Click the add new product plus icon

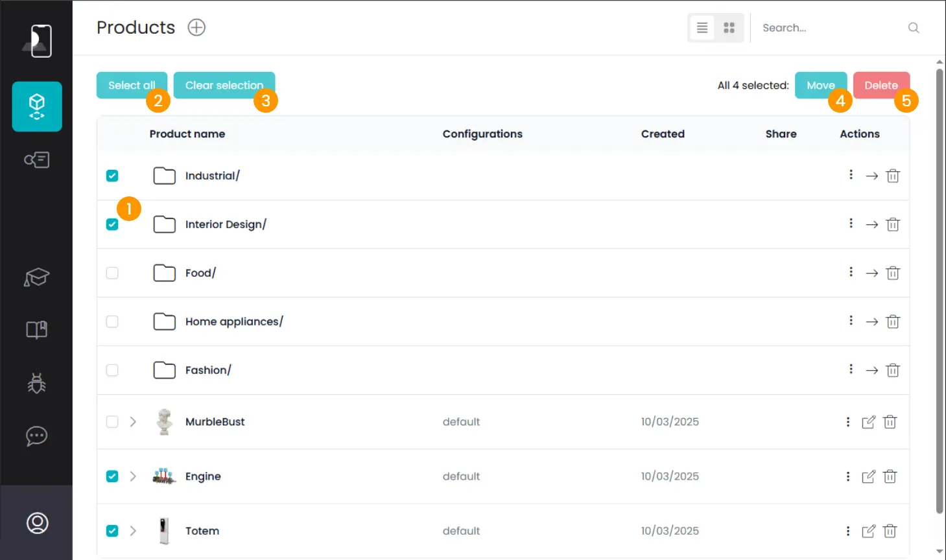point(196,27)
